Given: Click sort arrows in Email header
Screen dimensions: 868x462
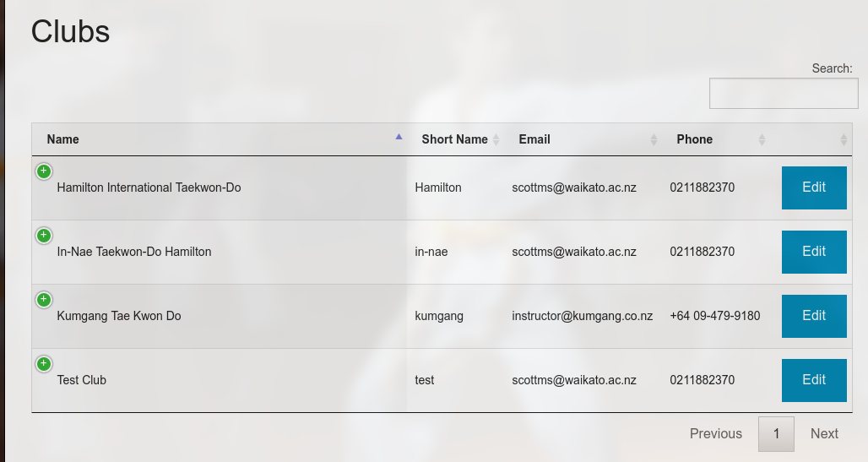Looking at the screenshot, I should (x=654, y=140).
